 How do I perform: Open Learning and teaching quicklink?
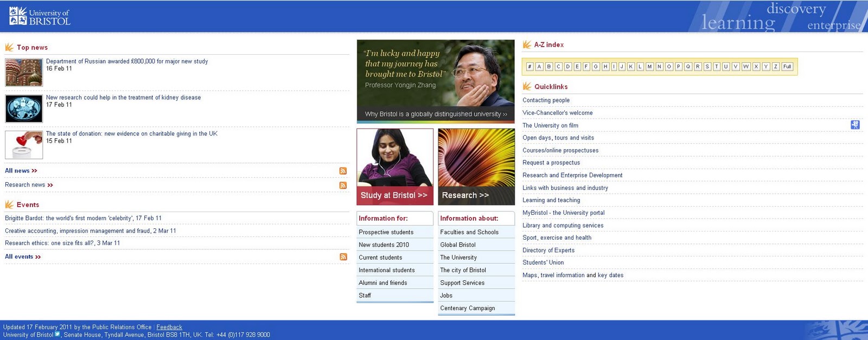[x=551, y=200]
